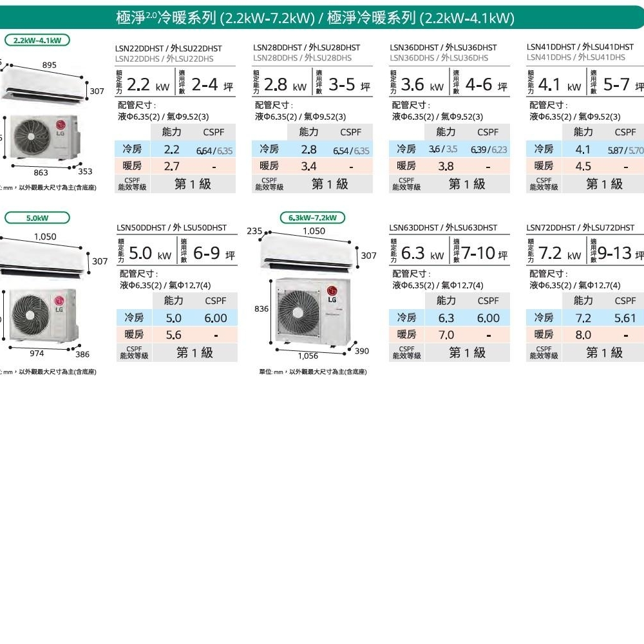Select grey model name LSN22DDHS / 外LSU22DHS
644x644 pixels.
pyautogui.click(x=164, y=59)
